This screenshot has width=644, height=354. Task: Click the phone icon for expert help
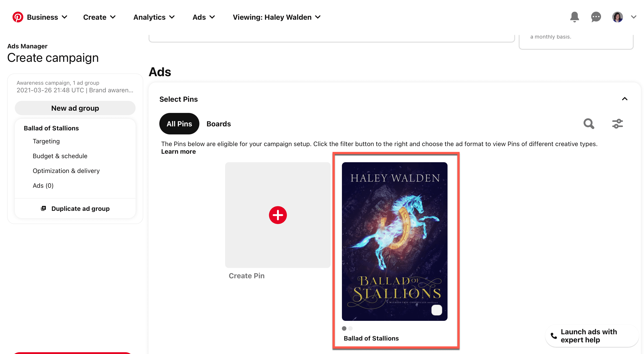[554, 336]
